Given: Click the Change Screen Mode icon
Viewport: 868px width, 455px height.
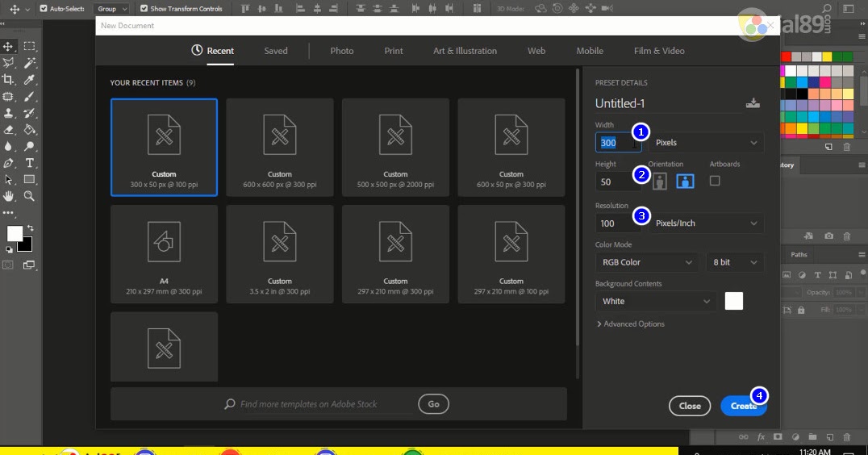Looking at the screenshot, I should click(x=29, y=265).
